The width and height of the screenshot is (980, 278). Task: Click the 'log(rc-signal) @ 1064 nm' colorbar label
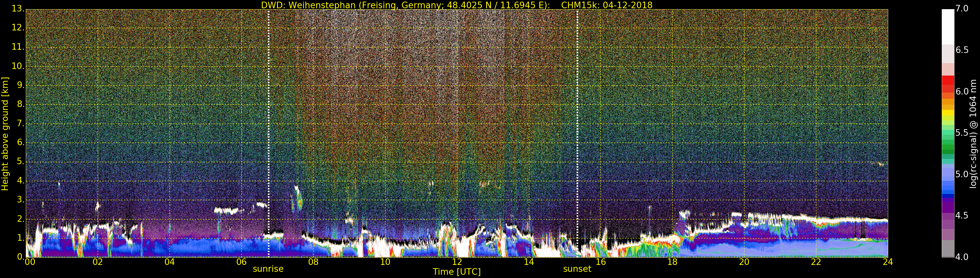point(973,134)
